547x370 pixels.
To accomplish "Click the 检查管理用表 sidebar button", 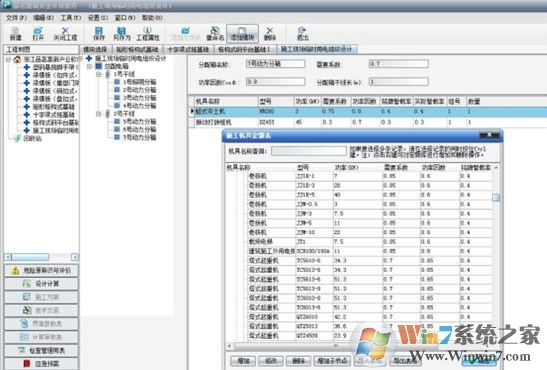I will [41, 350].
